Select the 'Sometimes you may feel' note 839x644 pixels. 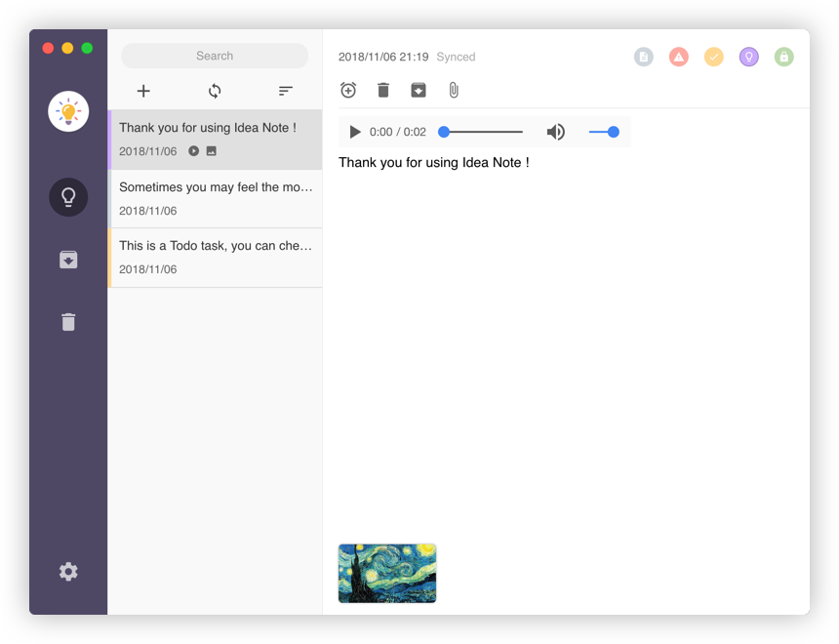point(215,198)
